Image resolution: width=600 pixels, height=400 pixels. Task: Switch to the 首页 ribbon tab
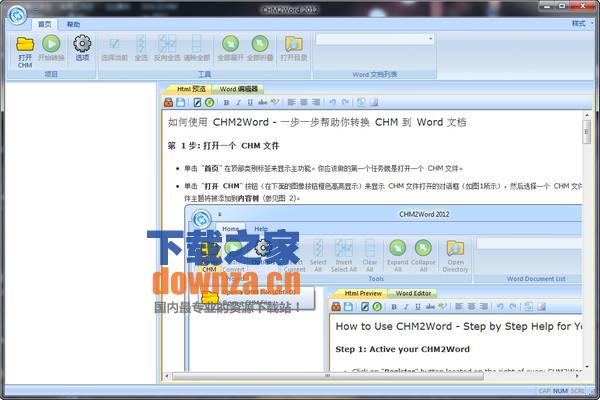pos(44,24)
